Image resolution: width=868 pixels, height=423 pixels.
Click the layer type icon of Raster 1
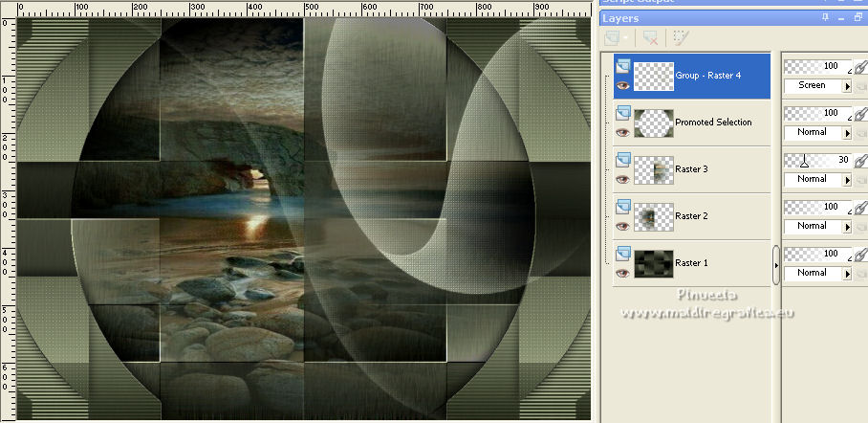coord(622,254)
